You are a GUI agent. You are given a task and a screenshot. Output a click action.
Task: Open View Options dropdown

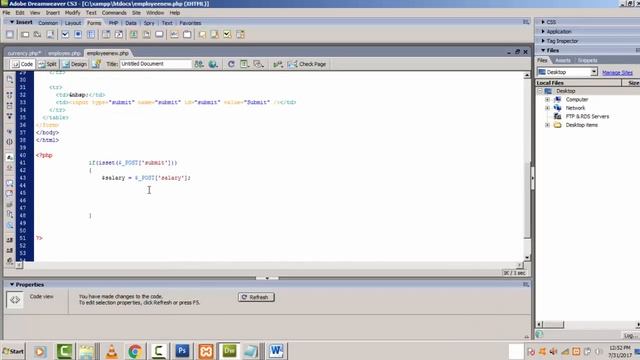click(244, 64)
